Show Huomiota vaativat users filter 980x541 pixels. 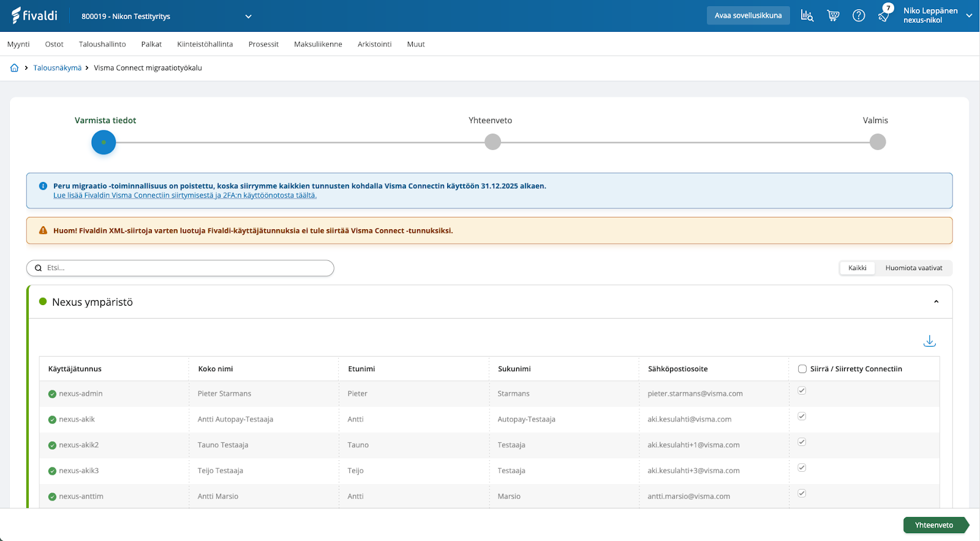click(x=914, y=268)
